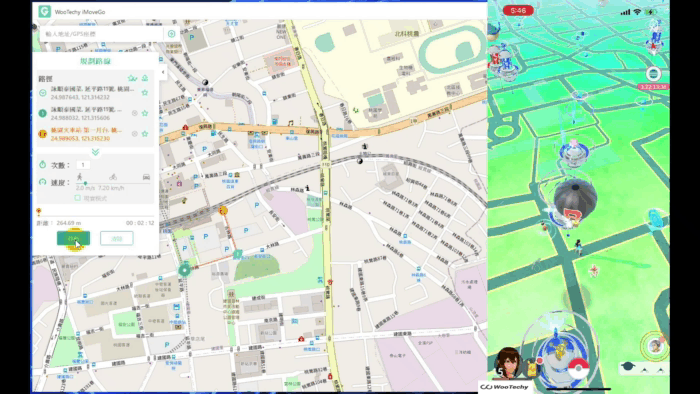This screenshot has height=394, width=700.
Task: Collapse the route planning side panel arrow
Action: (x=163, y=72)
